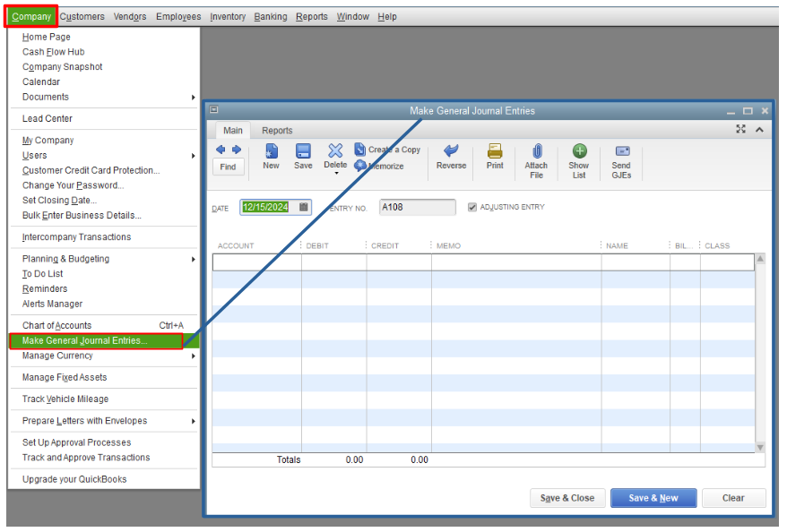Open the Banking menu

270,16
